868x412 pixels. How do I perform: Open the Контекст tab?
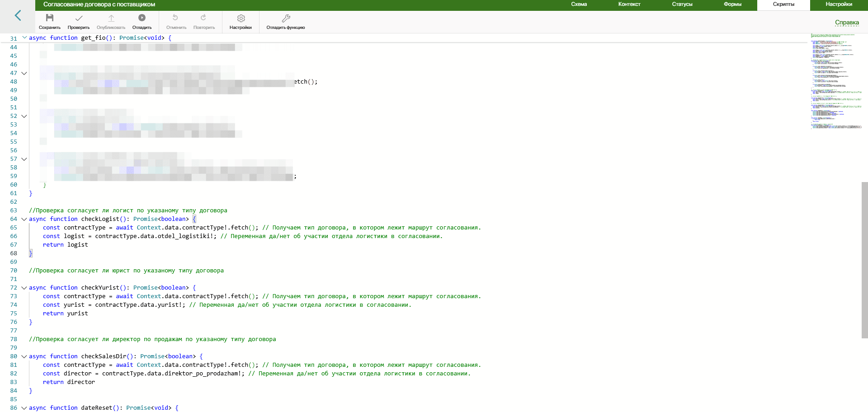[629, 5]
